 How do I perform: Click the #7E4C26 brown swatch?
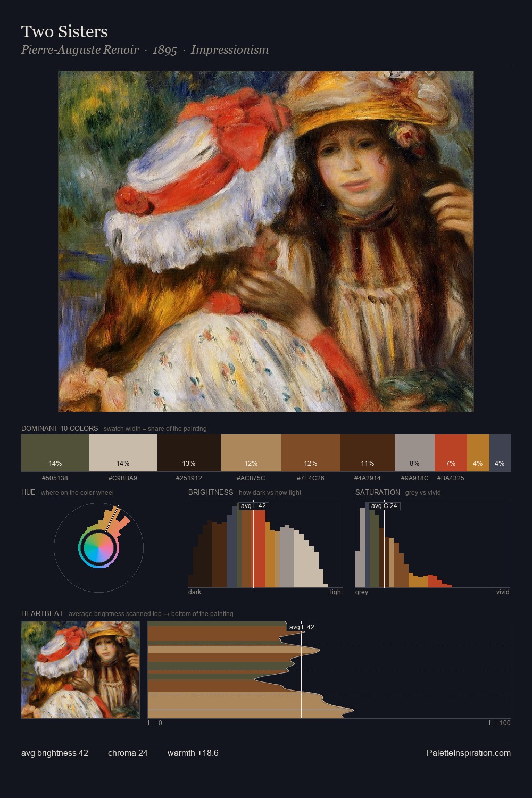(x=311, y=453)
